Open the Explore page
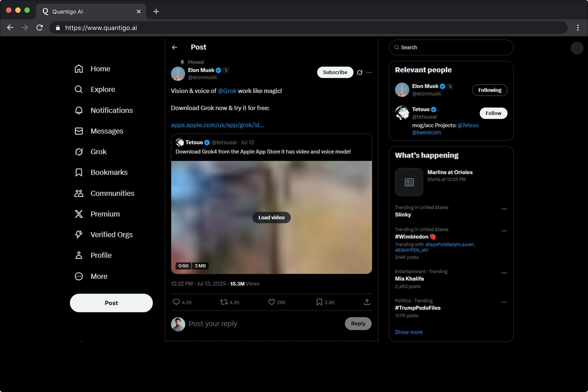The height and width of the screenshot is (392, 588). tap(95, 89)
